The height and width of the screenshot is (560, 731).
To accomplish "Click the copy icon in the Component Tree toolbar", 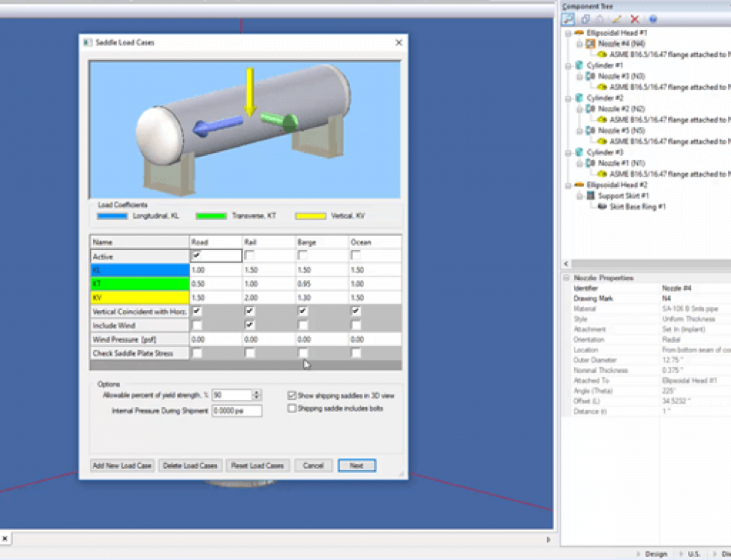I will point(585,19).
